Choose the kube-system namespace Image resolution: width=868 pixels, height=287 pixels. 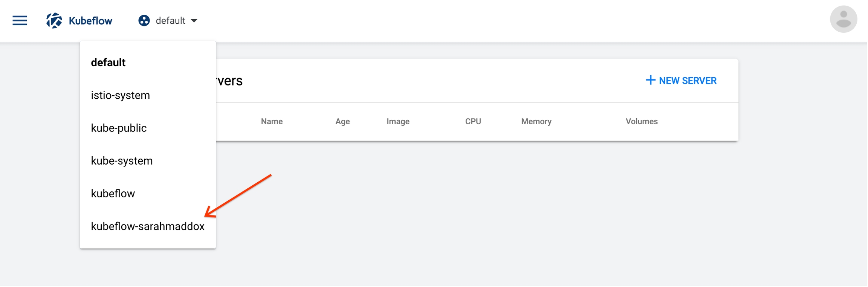[x=122, y=161]
